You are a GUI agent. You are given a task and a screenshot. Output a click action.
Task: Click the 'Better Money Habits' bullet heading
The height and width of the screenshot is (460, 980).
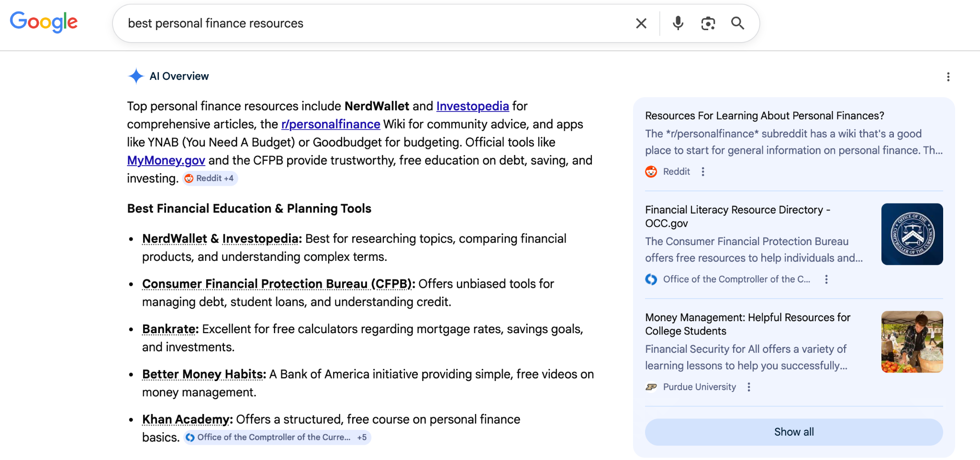tap(204, 374)
